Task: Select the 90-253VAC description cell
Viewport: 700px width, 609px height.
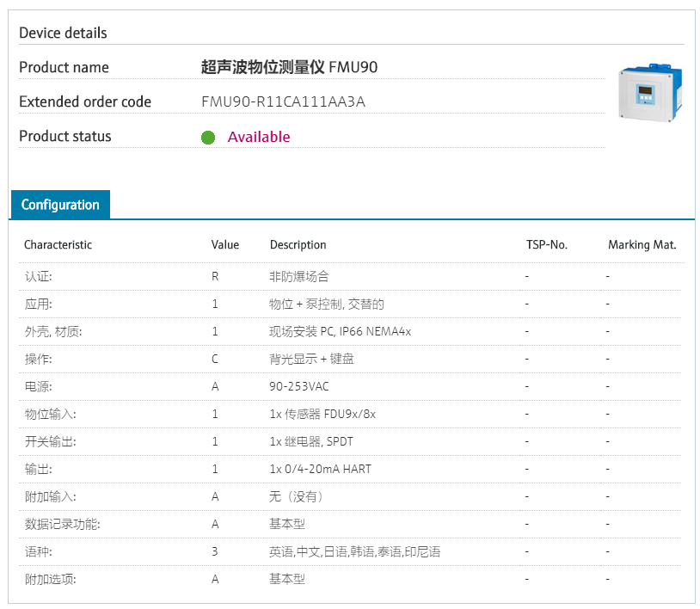Action: point(298,387)
